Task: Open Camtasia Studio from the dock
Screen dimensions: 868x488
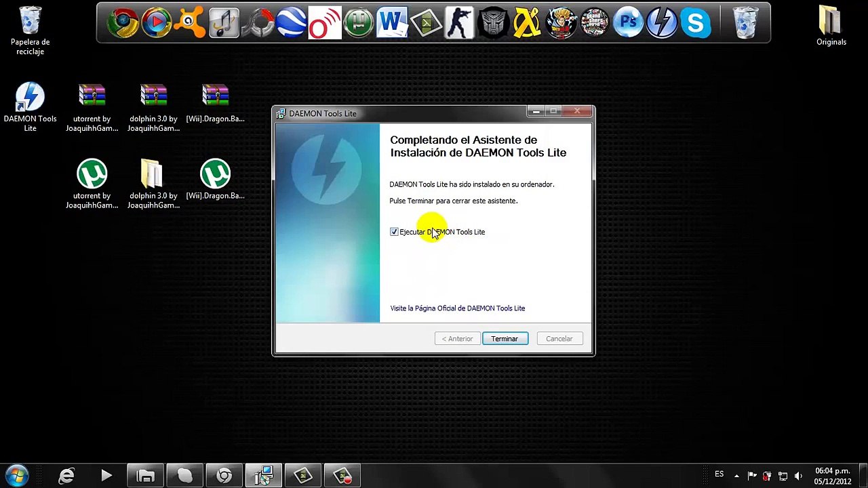Action: click(x=426, y=23)
